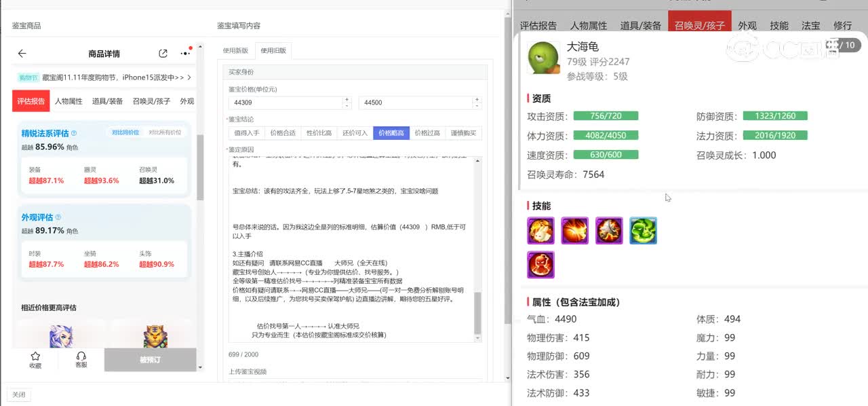Screen dimensions: 868x406
Task: Click the 关闭 button
Action: (x=18, y=394)
